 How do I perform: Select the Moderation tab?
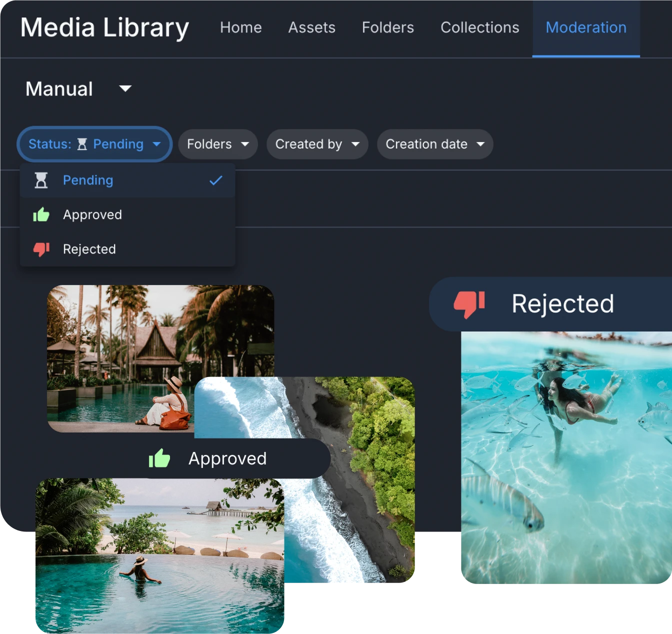[x=586, y=28]
